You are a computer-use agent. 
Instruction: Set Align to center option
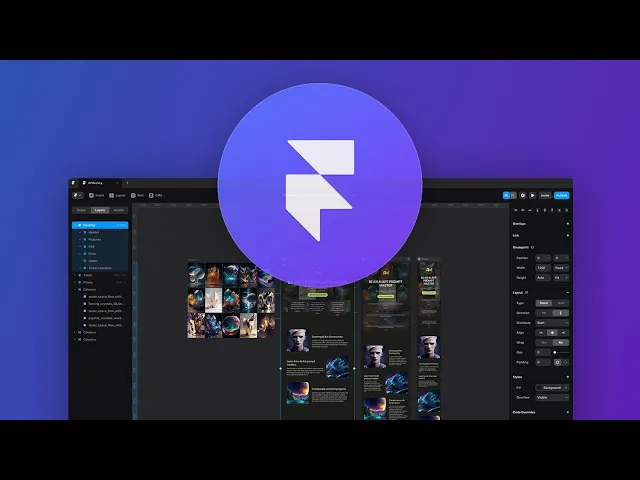[552, 333]
